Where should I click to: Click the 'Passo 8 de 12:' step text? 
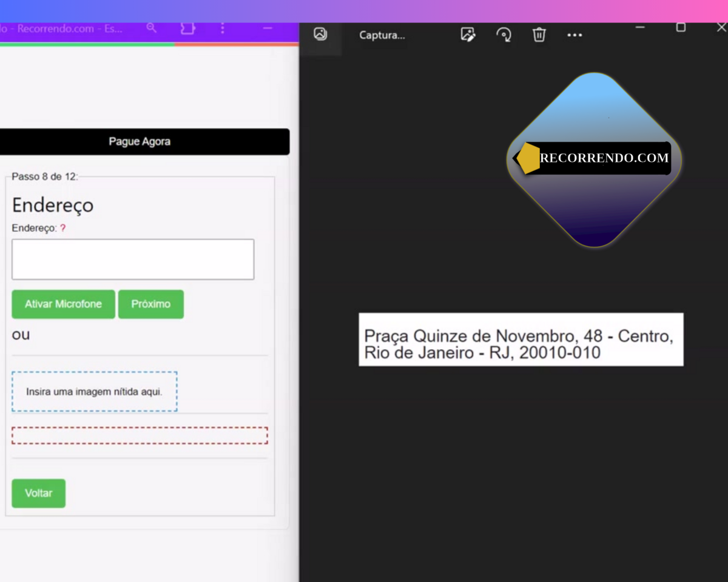(45, 177)
